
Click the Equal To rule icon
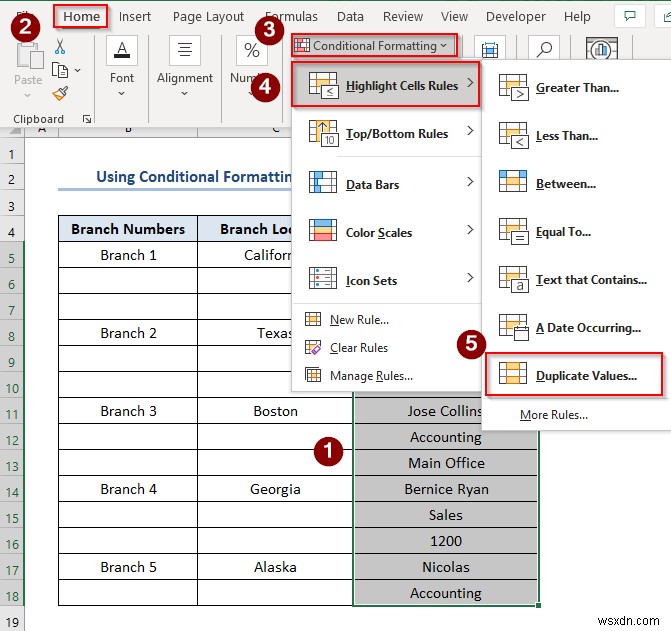point(514,231)
